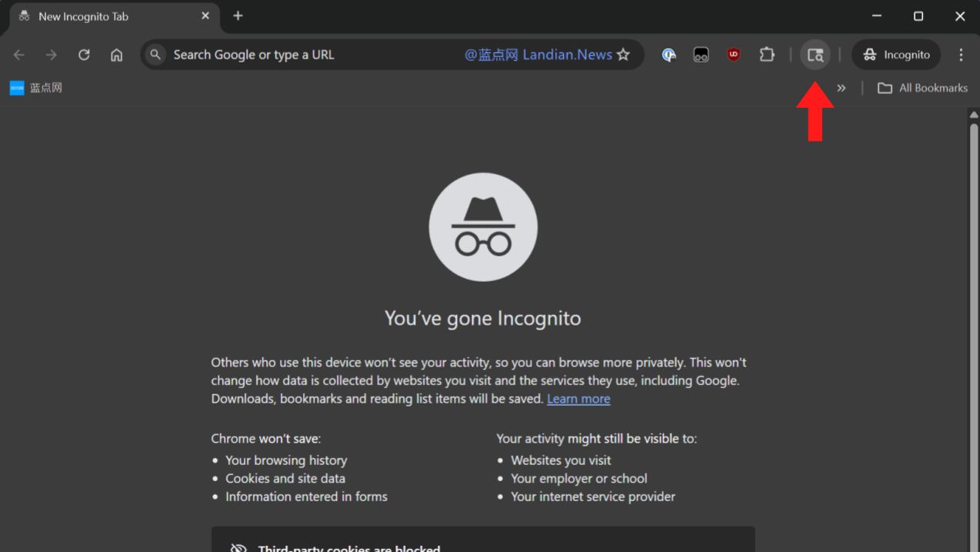Image resolution: width=980 pixels, height=552 pixels.
Task: Click 'Information entered in forms' list item
Action: tap(306, 497)
